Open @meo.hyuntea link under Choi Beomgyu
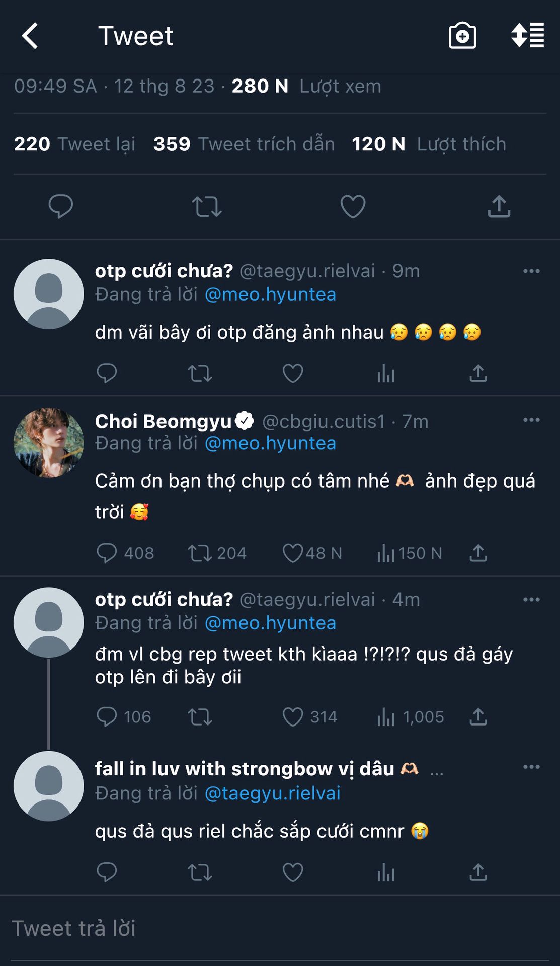 pyautogui.click(x=270, y=443)
